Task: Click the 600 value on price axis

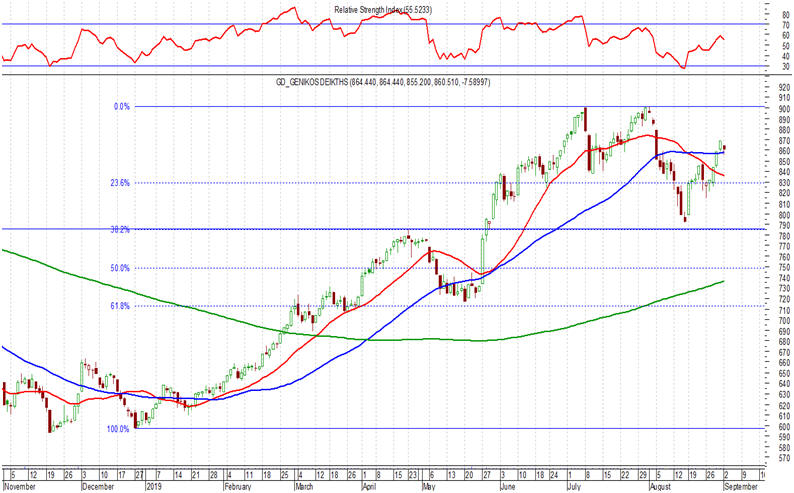Action: pyautogui.click(x=785, y=427)
